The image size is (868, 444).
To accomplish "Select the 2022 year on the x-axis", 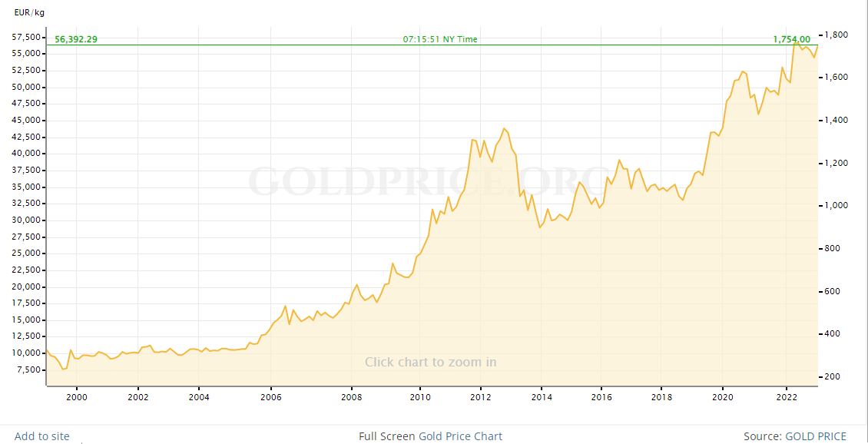I will pyautogui.click(x=785, y=397).
